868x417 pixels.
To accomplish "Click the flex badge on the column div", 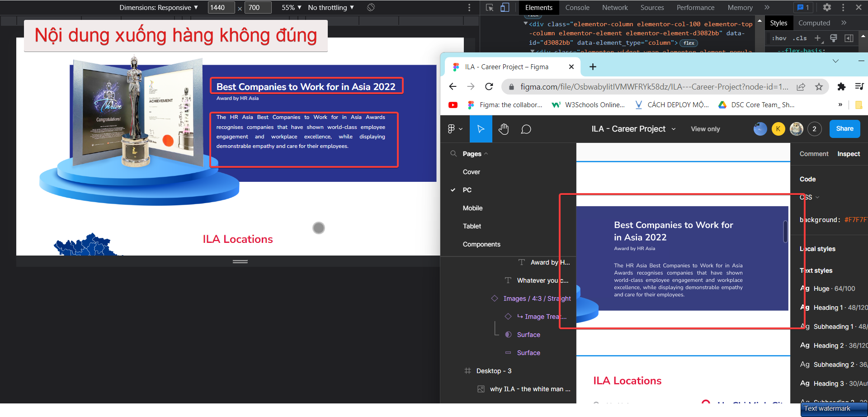I will coord(689,43).
